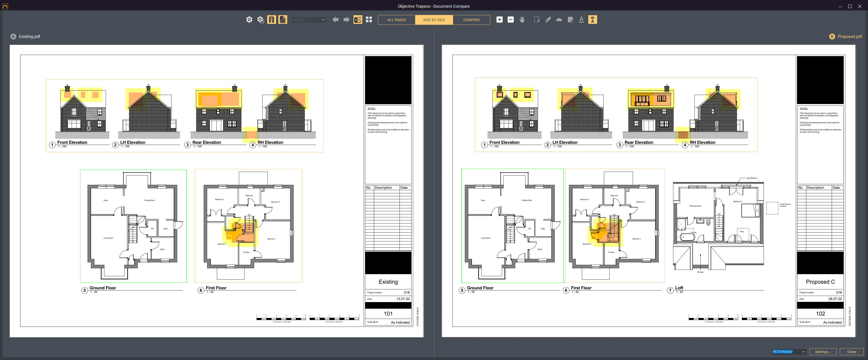
Task: Click the Close button at bottom right
Action: [x=851, y=352]
